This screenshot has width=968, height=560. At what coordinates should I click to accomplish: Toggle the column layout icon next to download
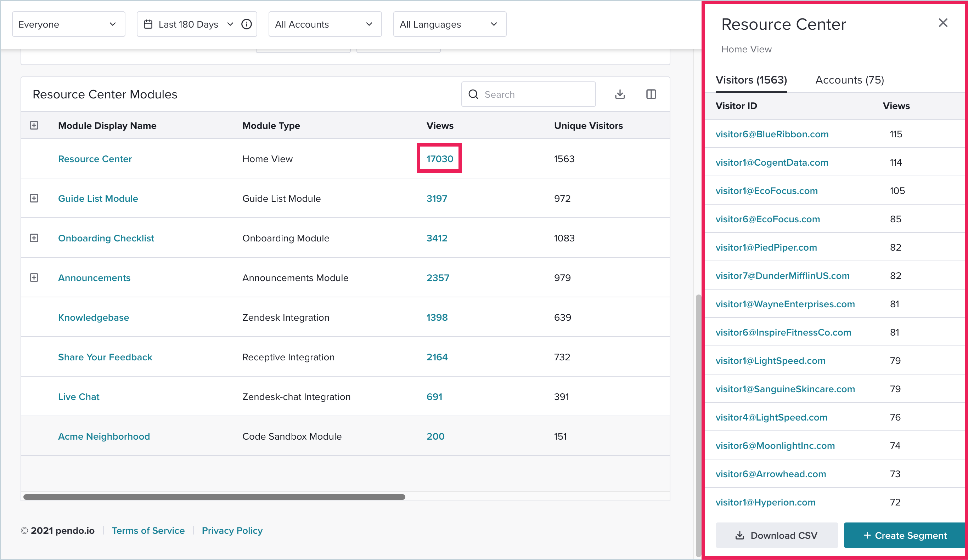[651, 94]
